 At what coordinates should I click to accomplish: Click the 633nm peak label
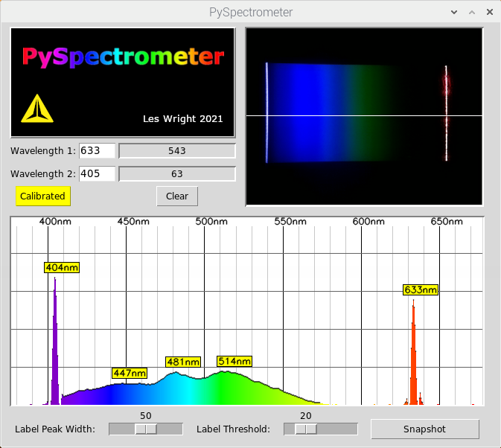[x=421, y=289]
